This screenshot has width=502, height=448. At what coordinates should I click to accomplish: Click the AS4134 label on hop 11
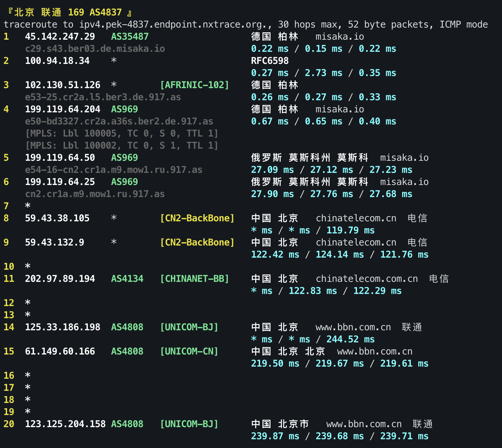tap(127, 278)
